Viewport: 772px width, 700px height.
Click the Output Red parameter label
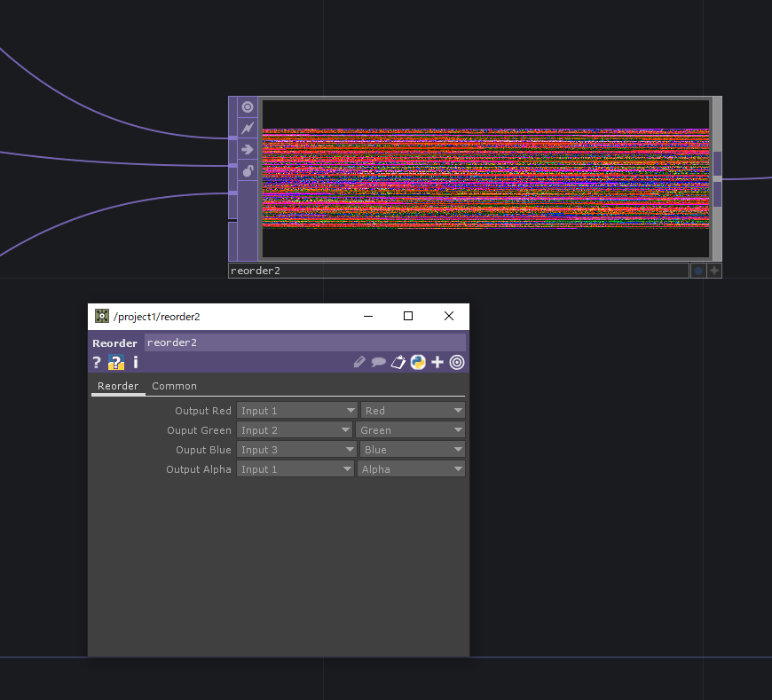tap(203, 411)
